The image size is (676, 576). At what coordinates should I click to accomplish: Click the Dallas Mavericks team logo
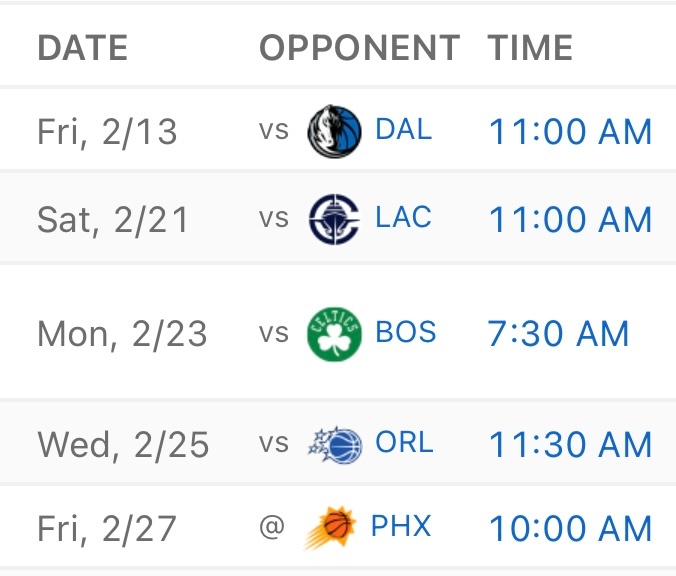(x=333, y=131)
